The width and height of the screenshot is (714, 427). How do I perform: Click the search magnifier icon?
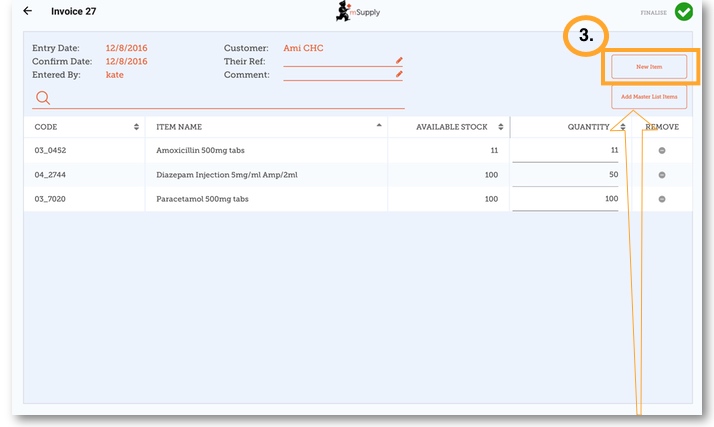pos(43,97)
